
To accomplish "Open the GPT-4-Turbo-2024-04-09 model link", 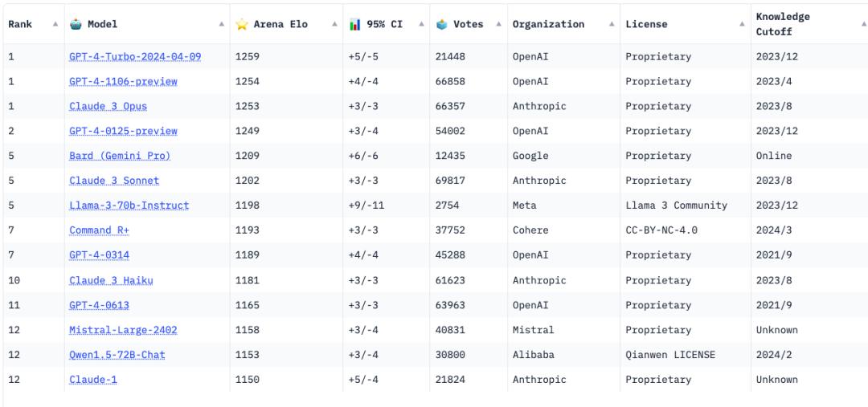I will [x=135, y=56].
